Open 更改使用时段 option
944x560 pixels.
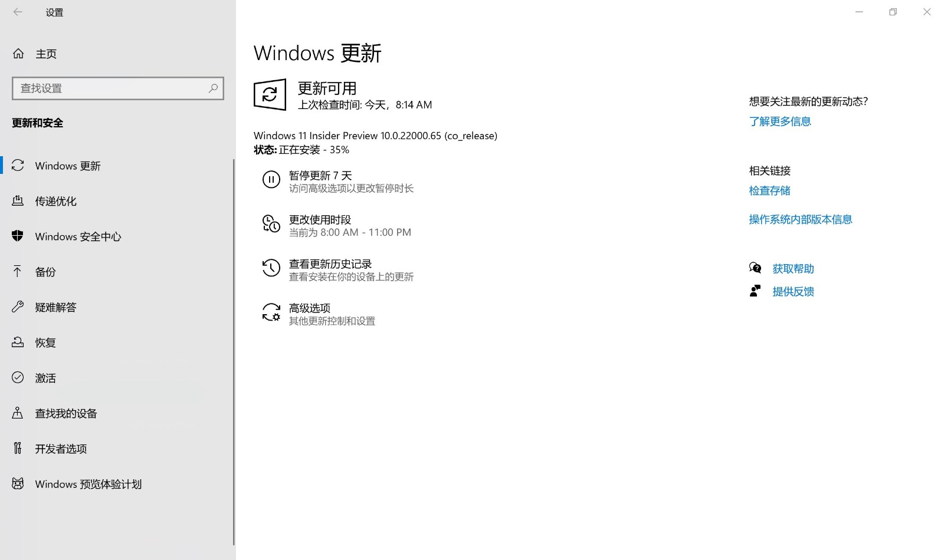coord(337,226)
